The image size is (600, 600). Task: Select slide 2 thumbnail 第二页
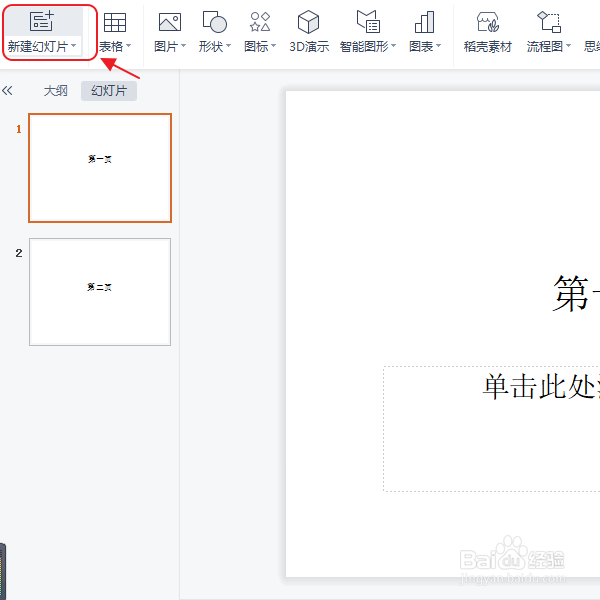100,292
